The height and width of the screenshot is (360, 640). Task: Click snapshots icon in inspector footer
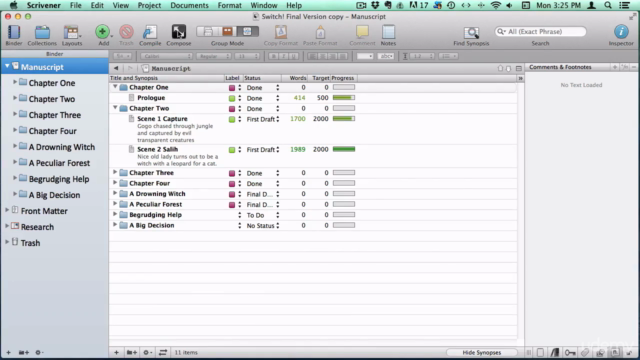[x=600, y=352]
